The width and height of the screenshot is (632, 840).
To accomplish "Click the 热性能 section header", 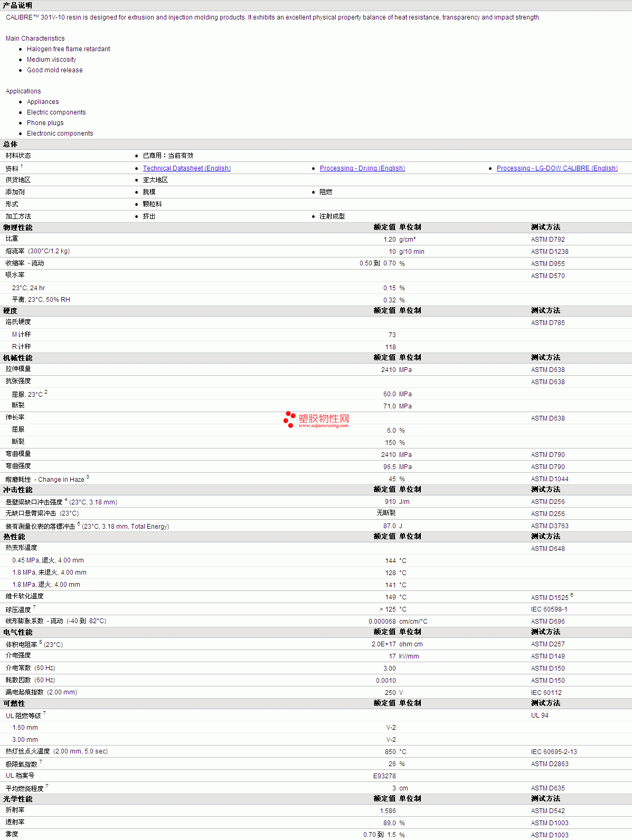I will tap(14, 537).
